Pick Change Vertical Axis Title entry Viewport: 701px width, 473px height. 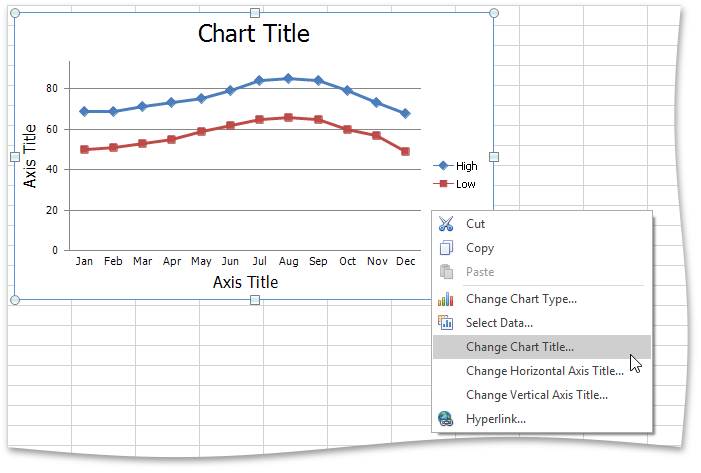click(x=536, y=395)
